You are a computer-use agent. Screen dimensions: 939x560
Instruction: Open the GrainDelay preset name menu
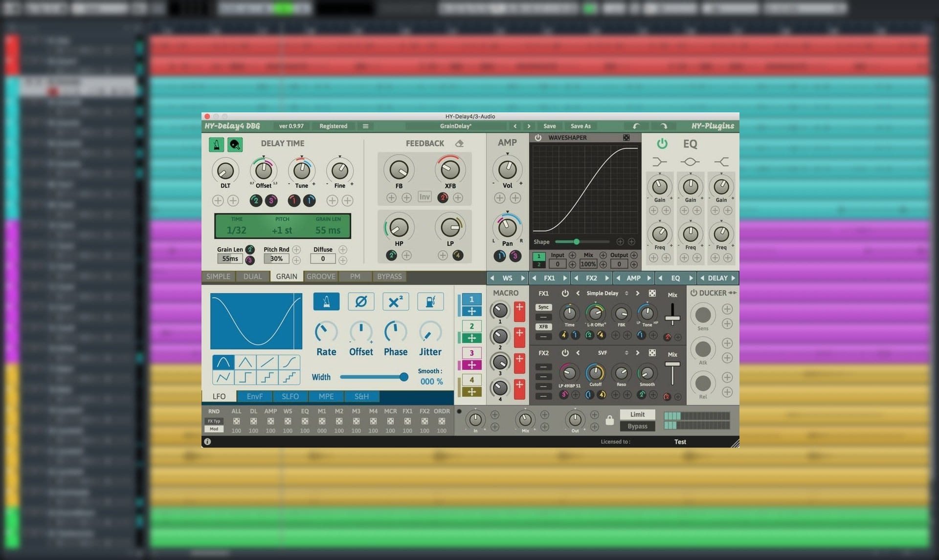[455, 126]
